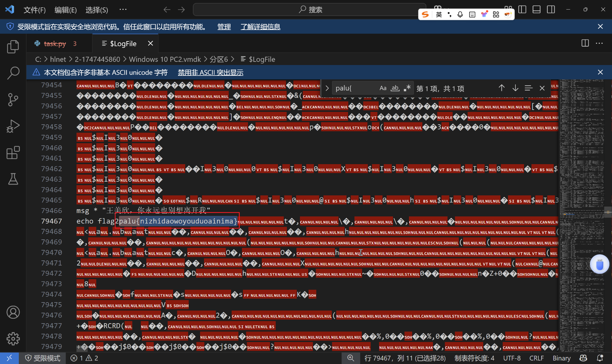Split the editor to the right
This screenshot has height=364, width=612.
point(585,43)
